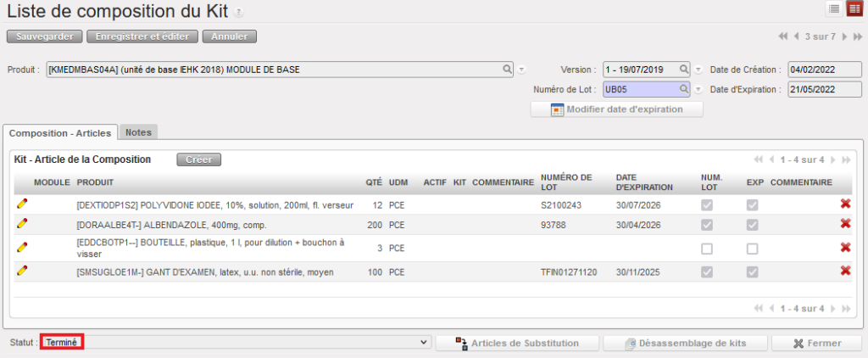
Task: Delete the GANT D'EXAMEN row with red X
Action: coord(845,271)
